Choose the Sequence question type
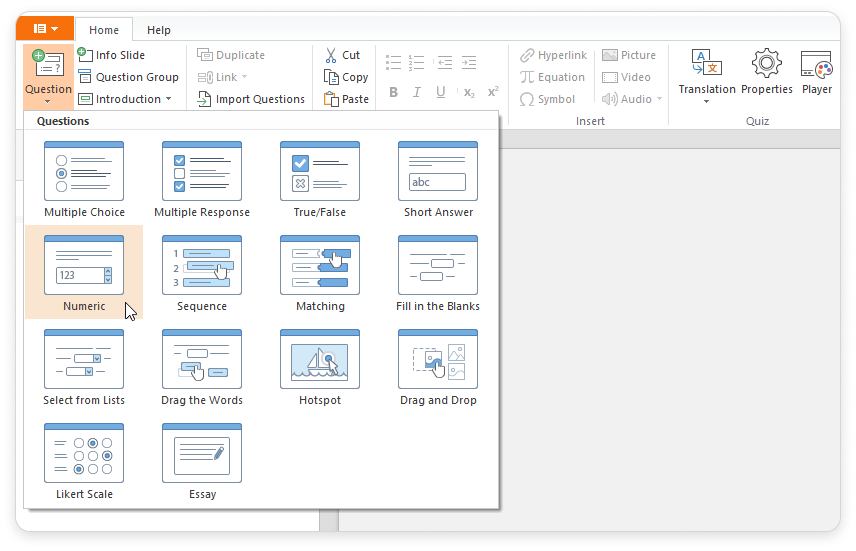This screenshot has width=856, height=551. click(x=202, y=273)
